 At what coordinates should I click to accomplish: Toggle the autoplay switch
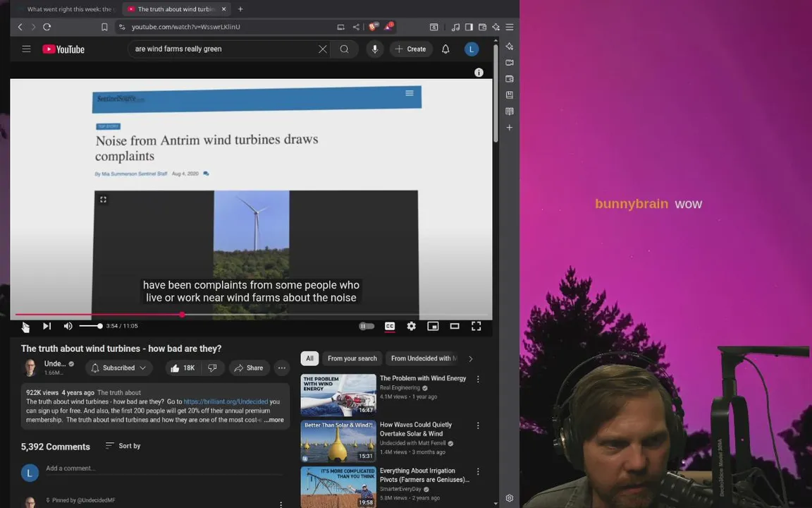pyautogui.click(x=367, y=326)
